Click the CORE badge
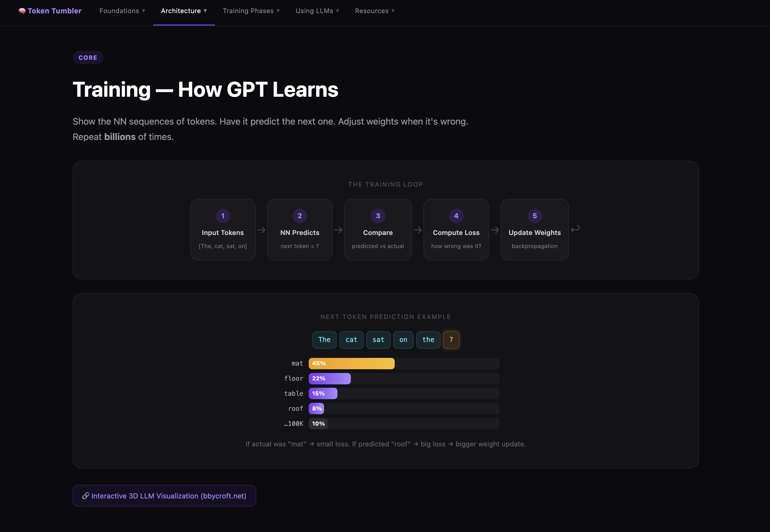The height and width of the screenshot is (532, 770). [88, 57]
